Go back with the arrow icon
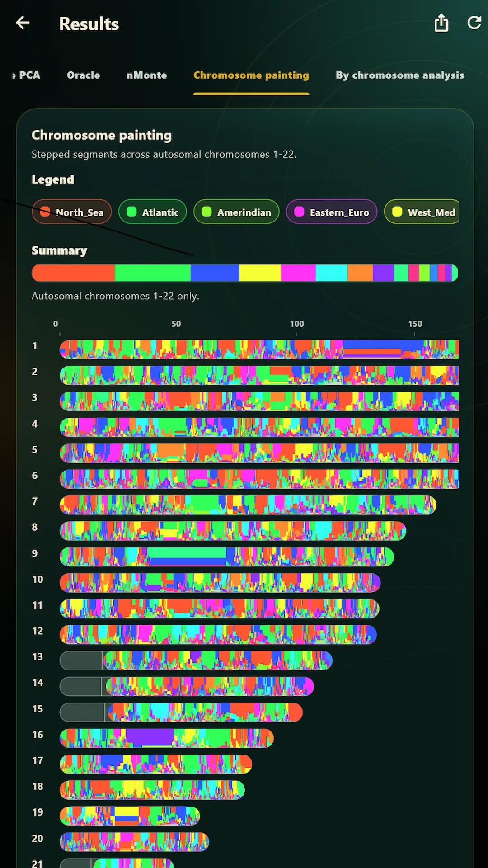This screenshot has width=488, height=868. tap(23, 23)
